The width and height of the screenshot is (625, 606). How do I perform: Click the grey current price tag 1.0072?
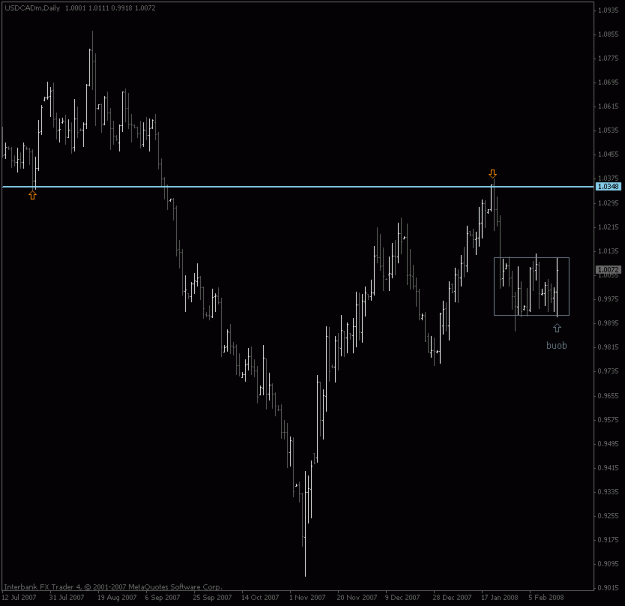click(x=608, y=270)
